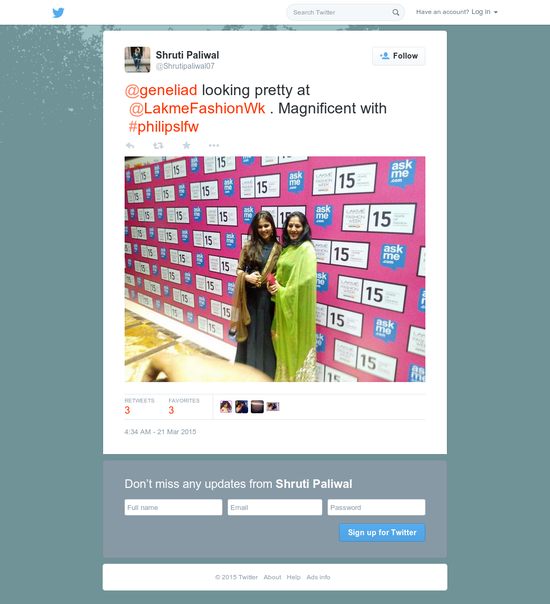Click the last avatar in retweeters list
The width and height of the screenshot is (550, 604).
273,406
